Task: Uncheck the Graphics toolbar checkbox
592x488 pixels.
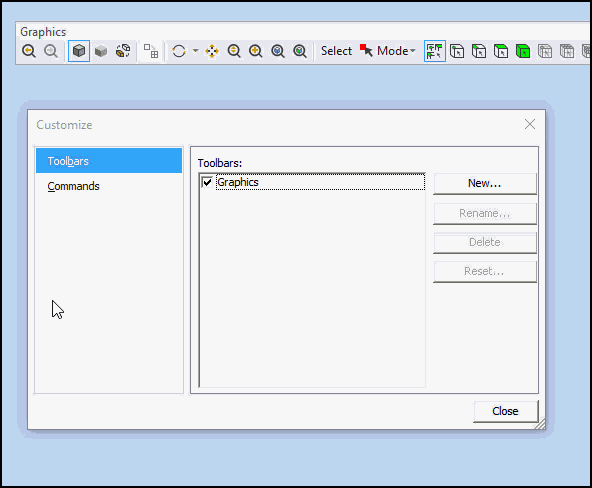Action: [207, 182]
